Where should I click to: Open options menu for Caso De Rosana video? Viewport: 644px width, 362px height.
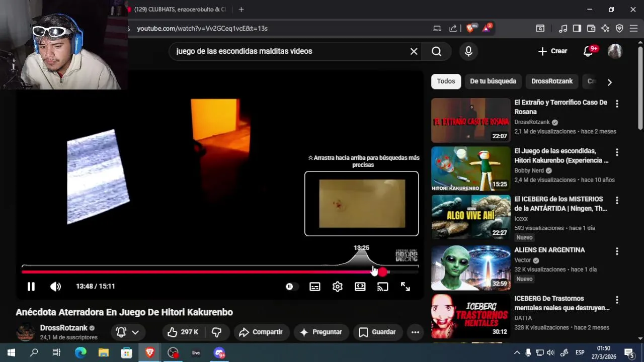(x=617, y=104)
